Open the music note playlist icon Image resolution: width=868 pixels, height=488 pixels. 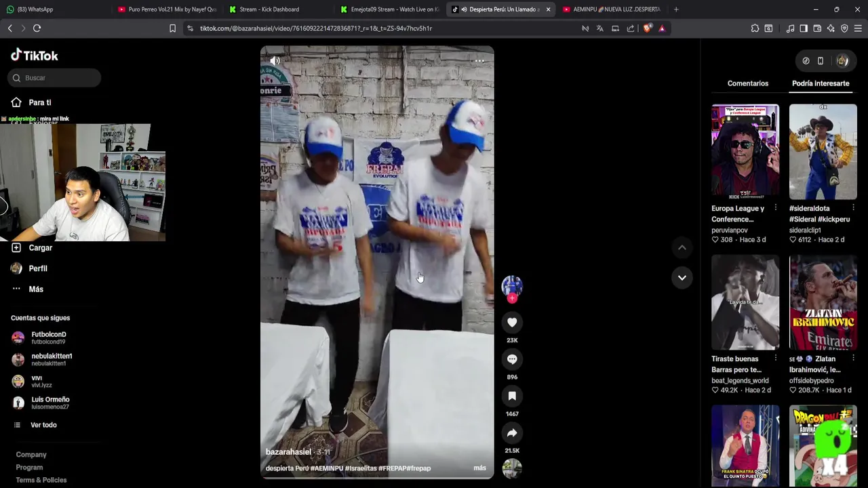790,28
